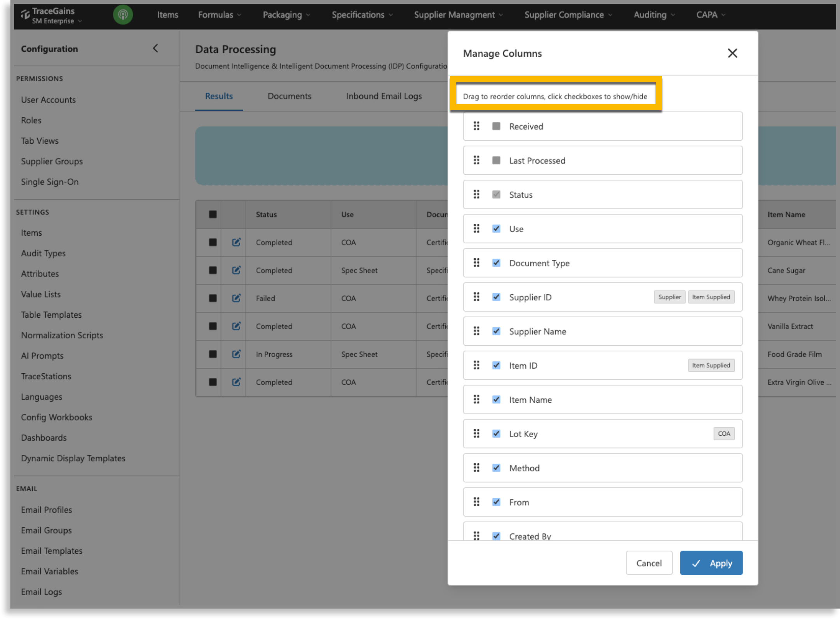Open Dynamic Display Templates
Viewport: 840px width, 619px height.
(73, 458)
